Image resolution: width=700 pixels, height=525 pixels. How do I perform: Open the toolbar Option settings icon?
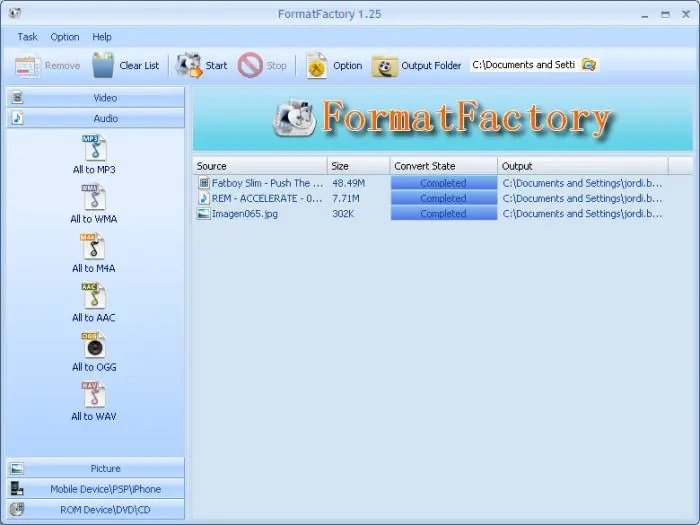(x=317, y=66)
